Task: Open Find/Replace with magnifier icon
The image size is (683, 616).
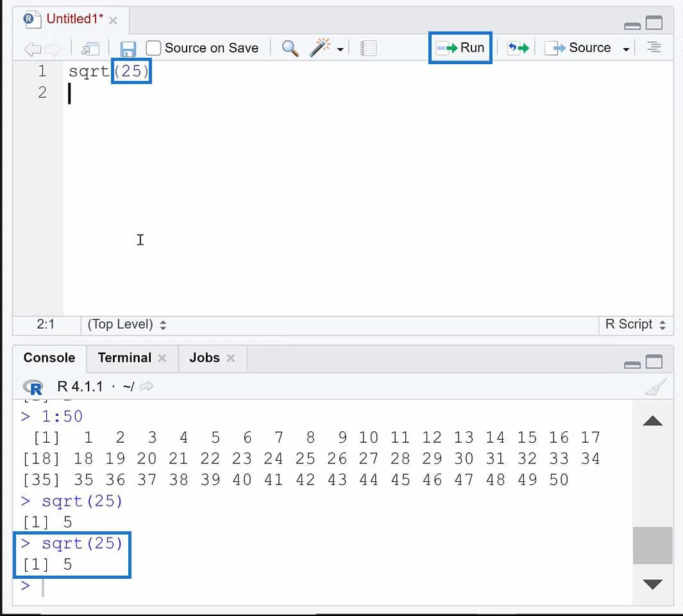Action: pos(290,48)
